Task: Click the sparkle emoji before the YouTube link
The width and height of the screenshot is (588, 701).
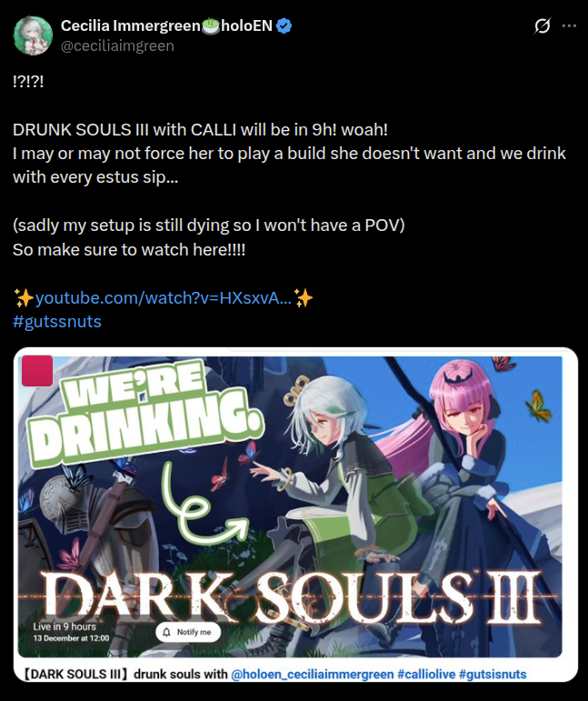Action: (24, 297)
